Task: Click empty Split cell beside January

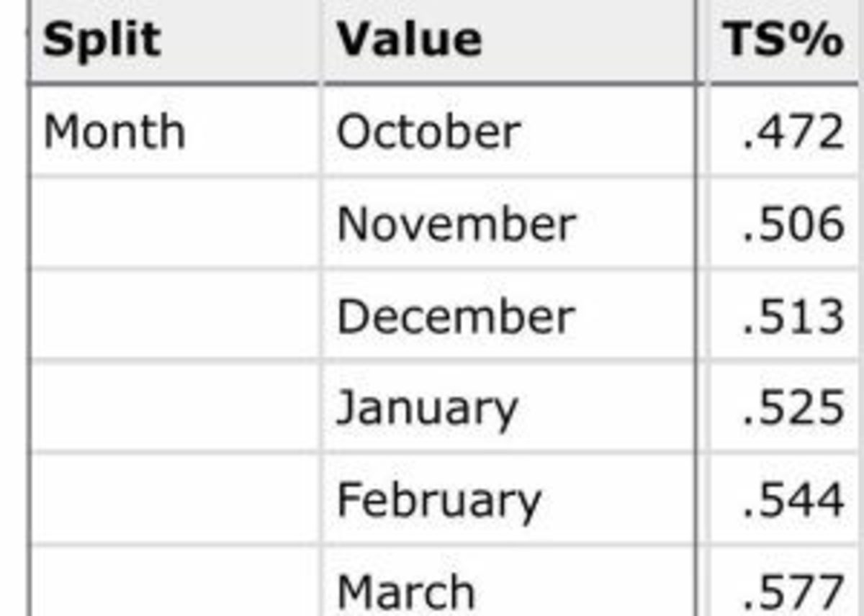Action: tap(175, 408)
